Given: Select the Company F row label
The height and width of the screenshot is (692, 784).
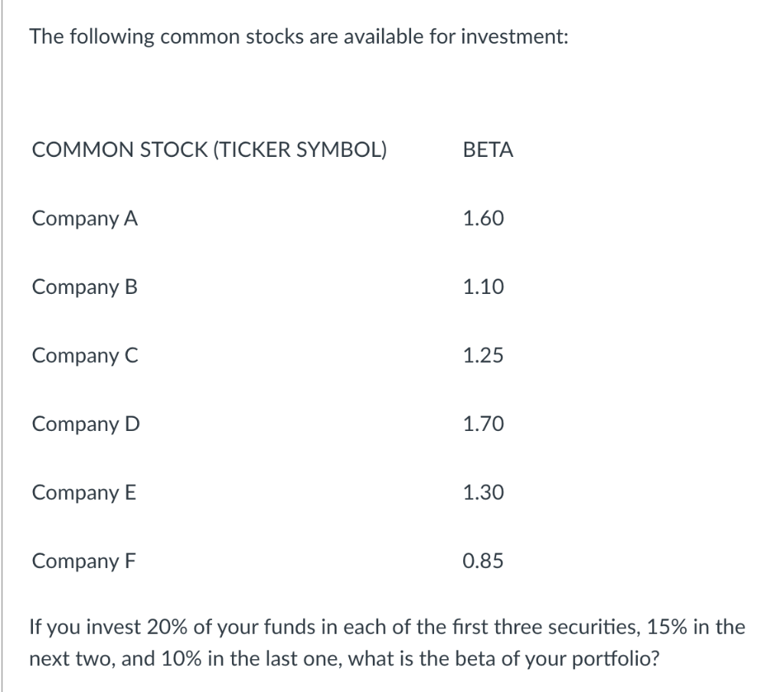Looking at the screenshot, I should coord(84,561).
